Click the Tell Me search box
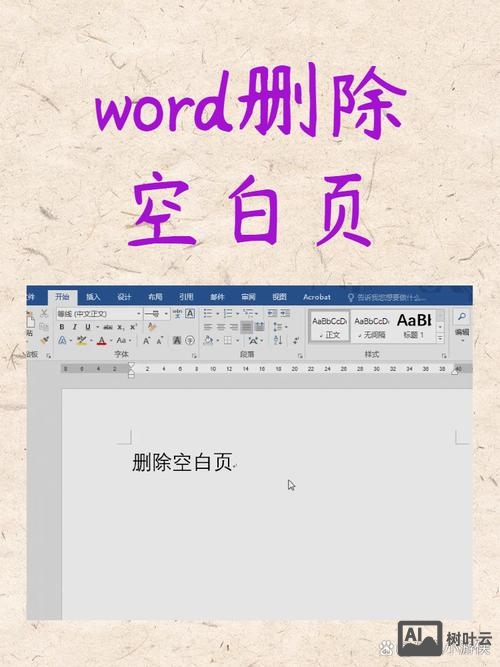The height and width of the screenshot is (667, 500). [x=387, y=297]
